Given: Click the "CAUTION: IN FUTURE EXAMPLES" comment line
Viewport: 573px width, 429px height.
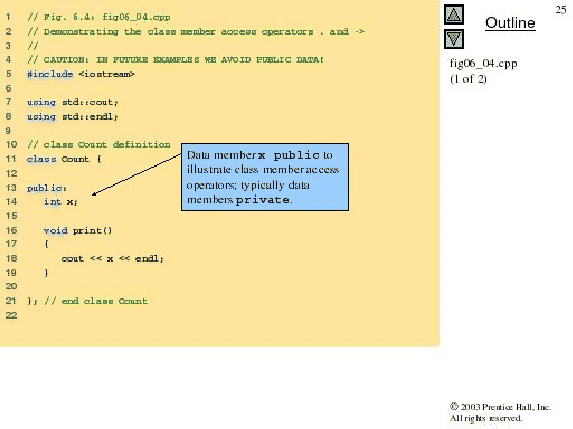Looking at the screenshot, I should tap(175, 60).
